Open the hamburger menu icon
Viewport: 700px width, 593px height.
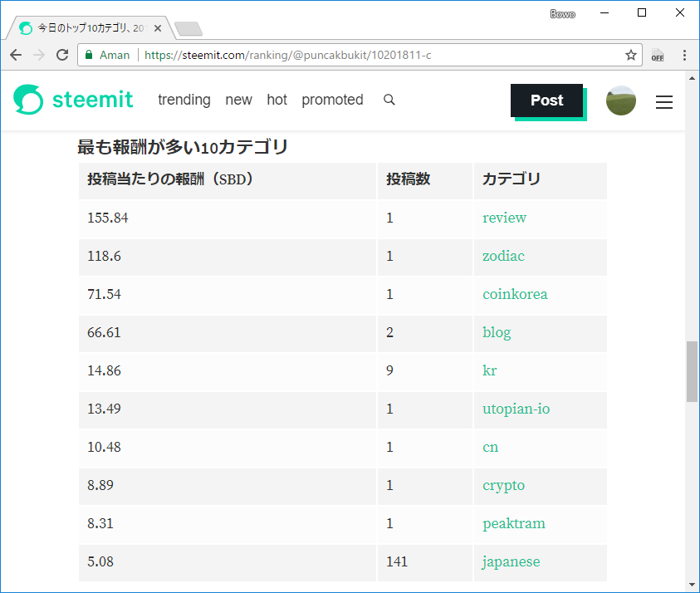[664, 101]
